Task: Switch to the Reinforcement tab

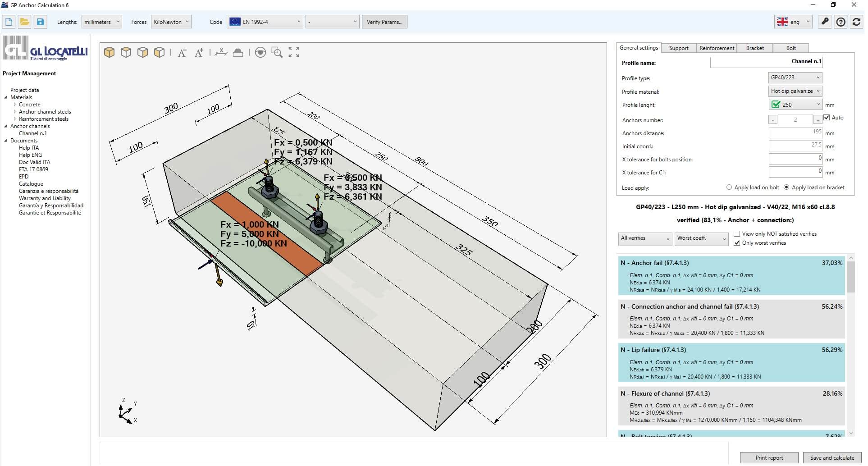Action: pos(717,48)
